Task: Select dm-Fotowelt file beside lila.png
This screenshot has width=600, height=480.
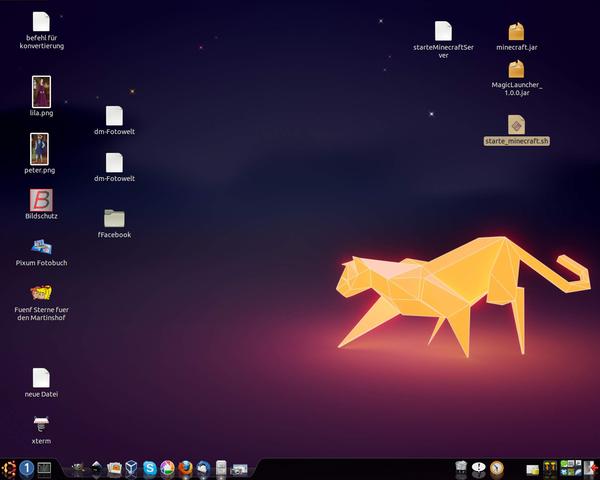Action: [x=114, y=116]
